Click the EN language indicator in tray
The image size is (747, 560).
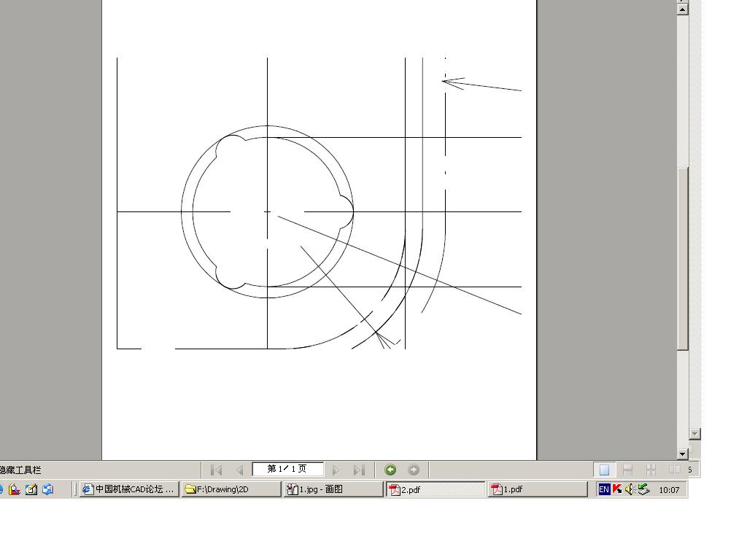click(x=604, y=489)
